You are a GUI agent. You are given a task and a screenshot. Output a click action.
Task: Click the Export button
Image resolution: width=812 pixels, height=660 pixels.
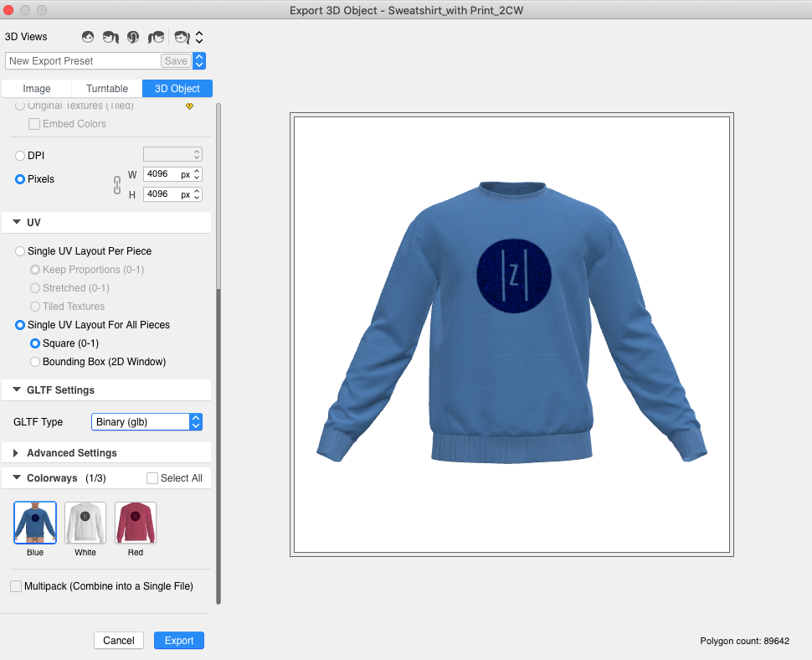(179, 641)
